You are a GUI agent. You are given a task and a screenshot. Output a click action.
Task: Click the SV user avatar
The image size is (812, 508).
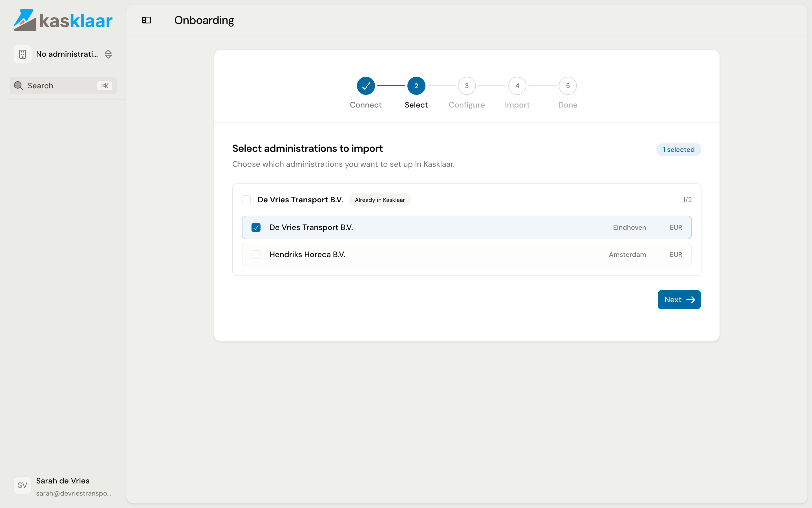click(x=23, y=485)
